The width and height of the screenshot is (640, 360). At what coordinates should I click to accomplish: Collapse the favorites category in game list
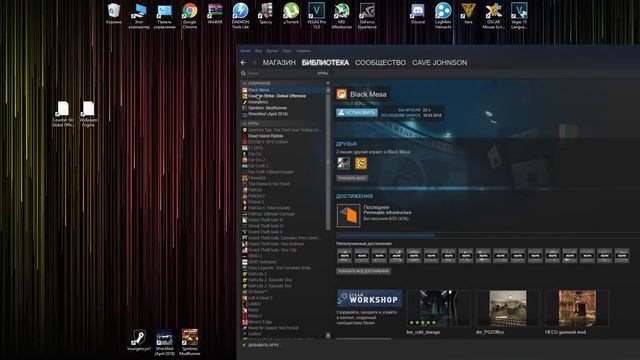[x=244, y=83]
